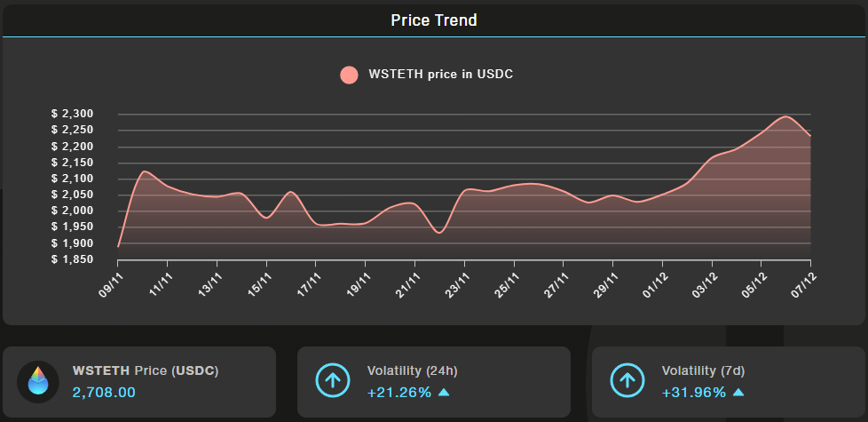Viewport: 868px width, 422px height.
Task: Click the +21.26% volatility value
Action: pos(399,392)
